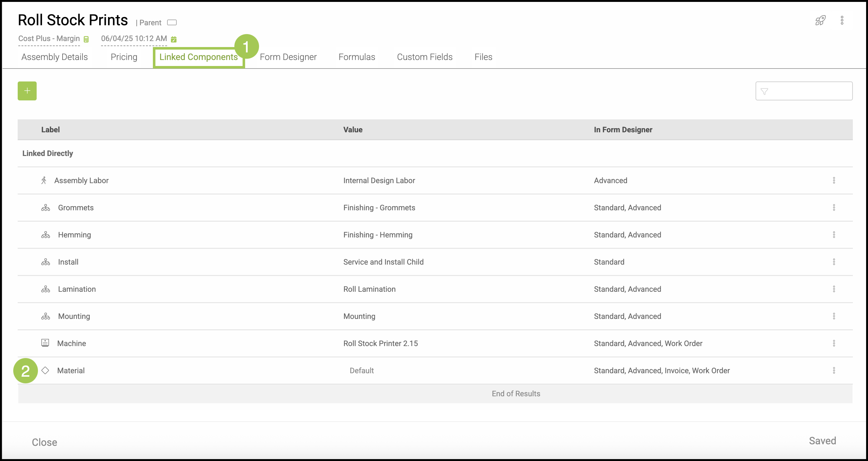
Task: Click the calendar edit icon beside the date
Action: pyautogui.click(x=173, y=39)
